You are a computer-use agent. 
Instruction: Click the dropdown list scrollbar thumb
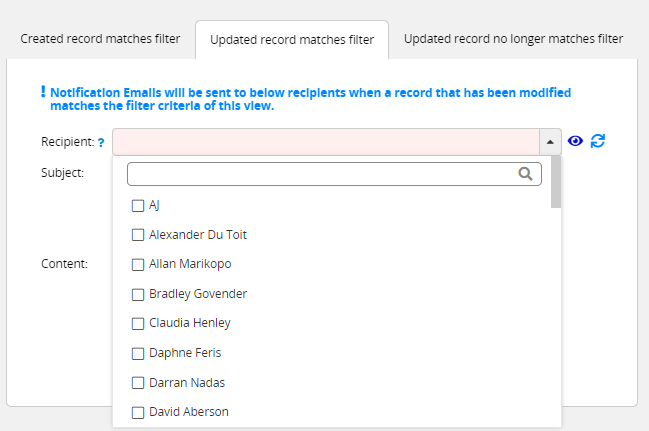click(556, 182)
